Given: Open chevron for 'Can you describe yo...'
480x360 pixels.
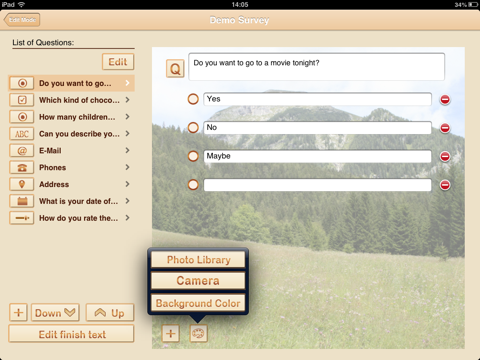Looking at the screenshot, I should (127, 134).
